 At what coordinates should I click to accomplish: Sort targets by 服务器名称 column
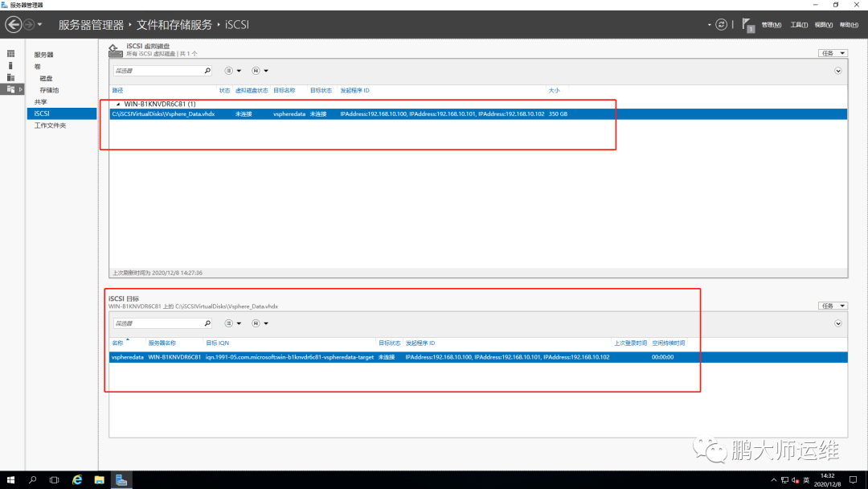(162, 343)
